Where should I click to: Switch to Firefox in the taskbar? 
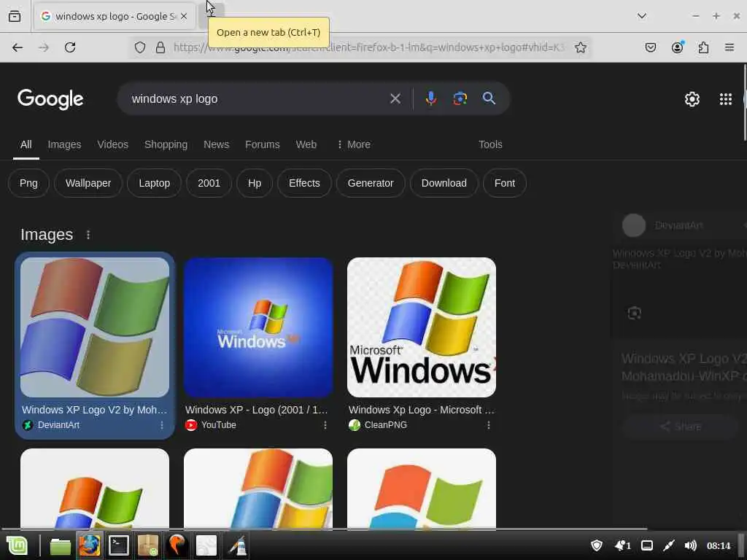(x=90, y=545)
